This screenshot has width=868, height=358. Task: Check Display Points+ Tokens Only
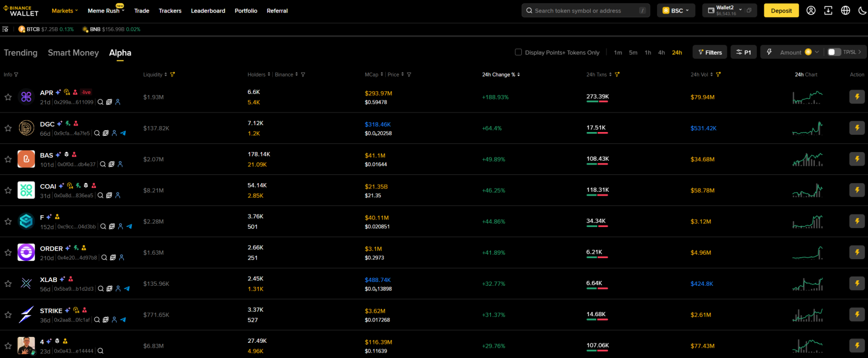[518, 52]
